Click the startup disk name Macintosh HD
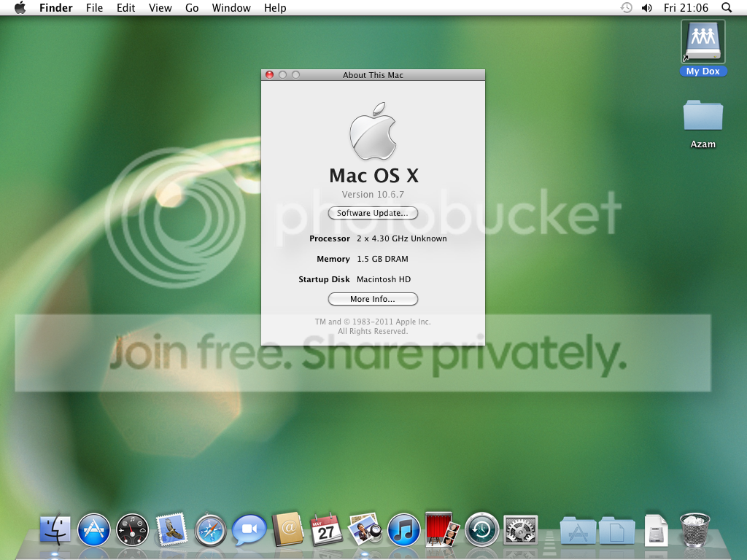Image resolution: width=747 pixels, height=560 pixels. pos(384,279)
